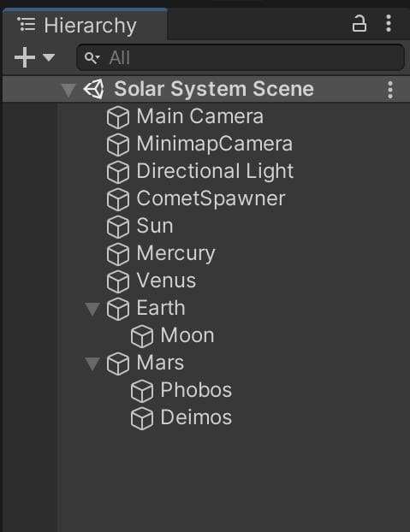This screenshot has height=532, width=410.
Task: Open the Hierarchy panel three-dot menu
Action: [x=389, y=24]
